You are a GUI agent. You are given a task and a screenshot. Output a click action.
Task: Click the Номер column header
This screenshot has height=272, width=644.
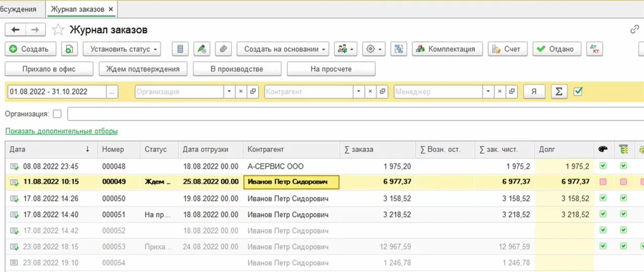[119, 149]
